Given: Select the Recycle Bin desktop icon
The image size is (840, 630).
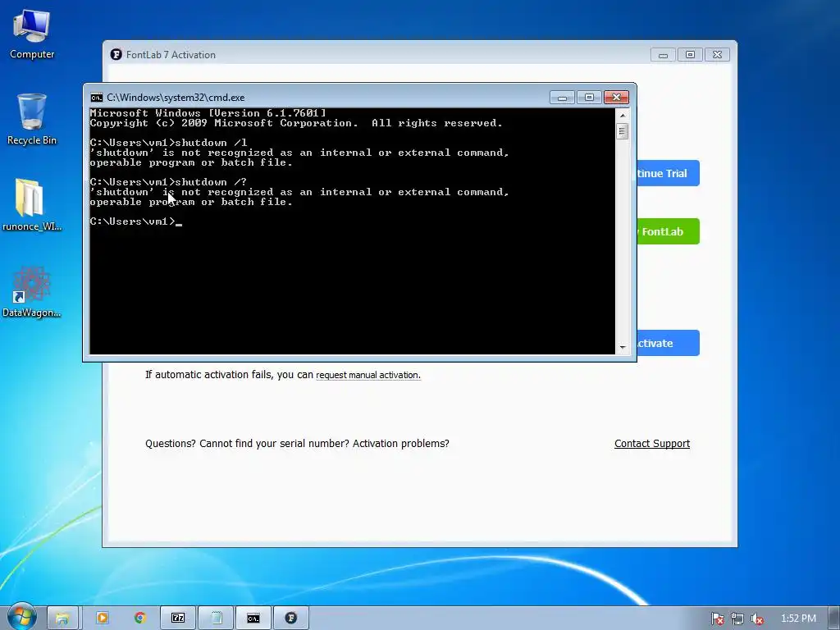Looking at the screenshot, I should click(32, 119).
